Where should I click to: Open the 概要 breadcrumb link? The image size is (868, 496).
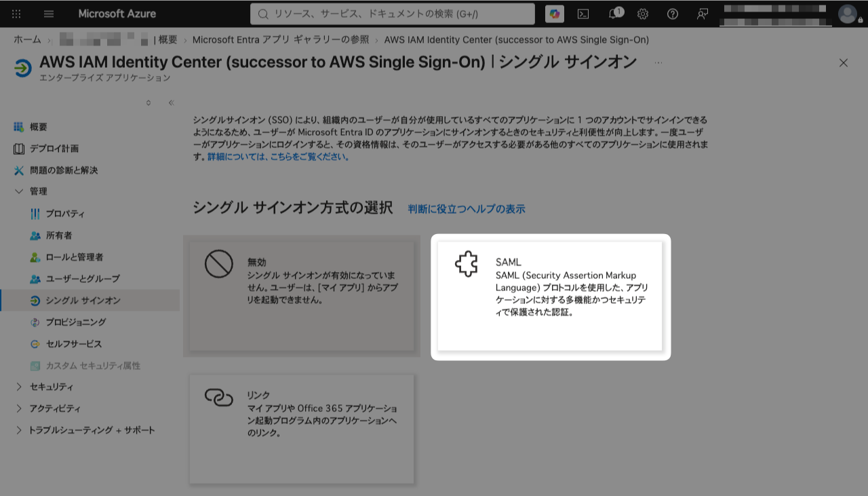click(x=167, y=39)
